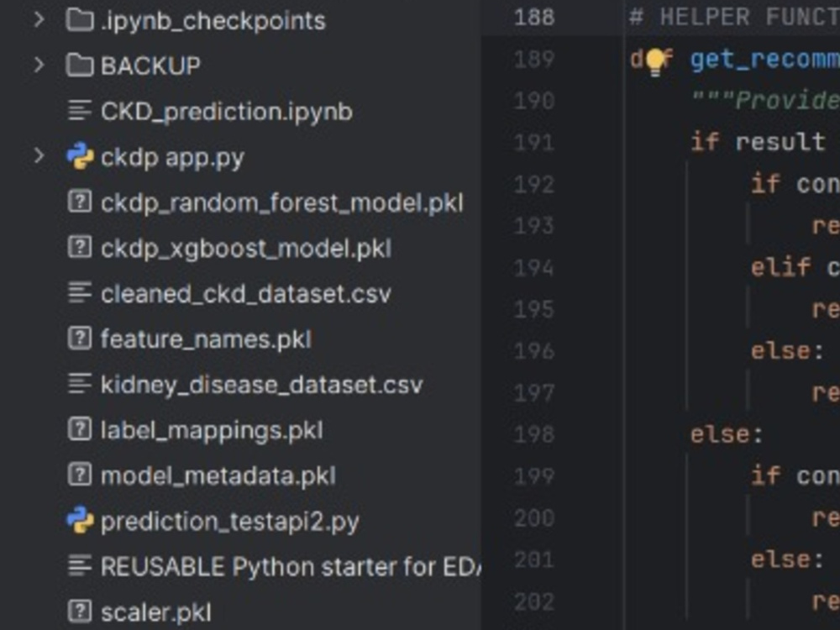Click the 'else:' keyword on line 201
840x630 pixels.
click(x=787, y=559)
